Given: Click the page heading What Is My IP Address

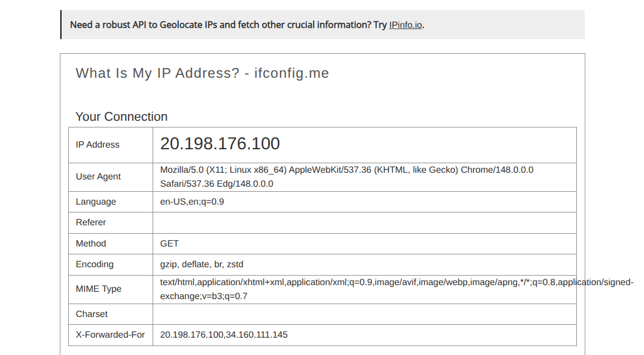Looking at the screenshot, I should coord(202,73).
